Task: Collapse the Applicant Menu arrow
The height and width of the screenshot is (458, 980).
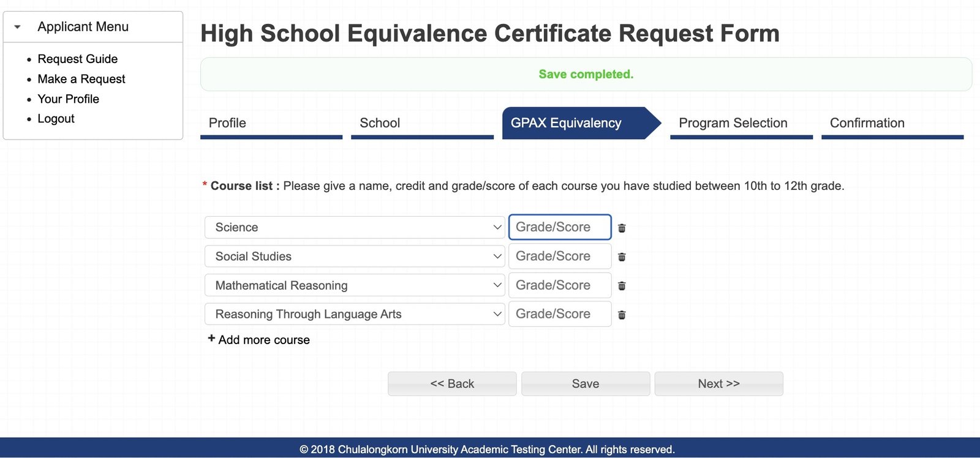Action: click(x=17, y=27)
